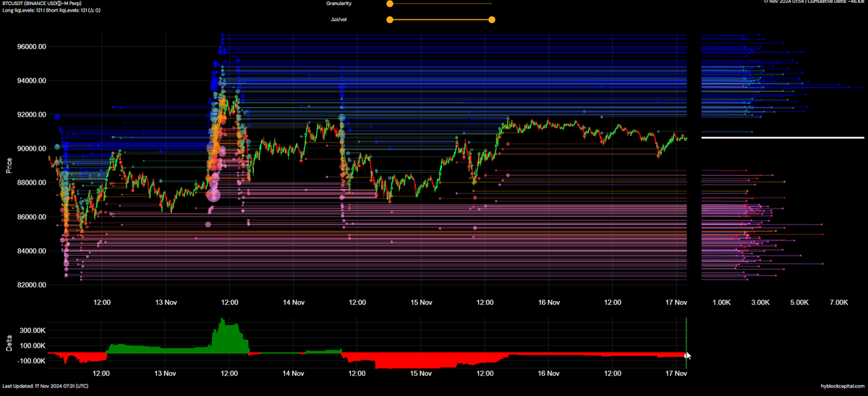
Task: Click the Δoi/vol label
Action: (x=339, y=20)
